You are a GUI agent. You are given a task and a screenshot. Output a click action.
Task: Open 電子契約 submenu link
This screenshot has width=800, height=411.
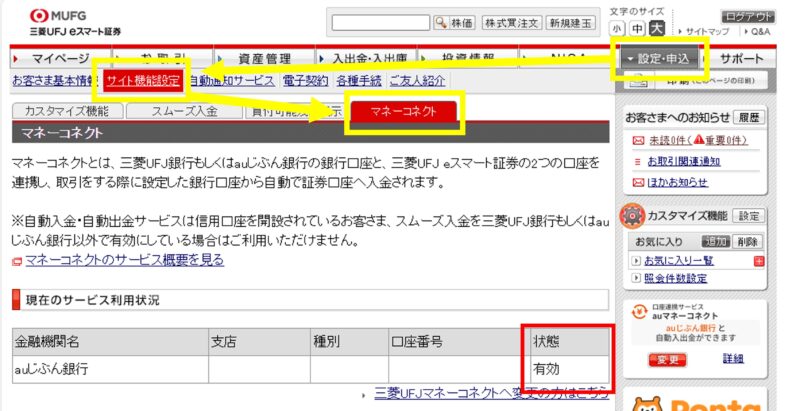306,81
